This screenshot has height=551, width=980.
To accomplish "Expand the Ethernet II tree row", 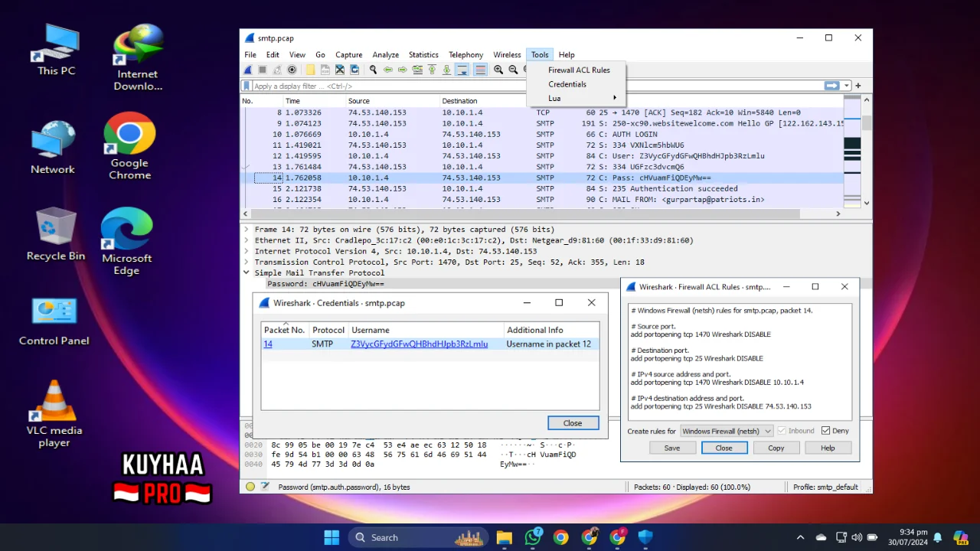I will click(x=247, y=240).
